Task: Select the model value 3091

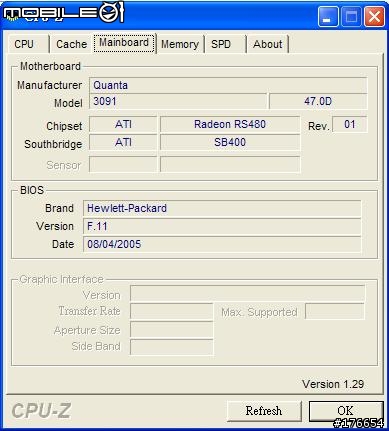Action: click(178, 101)
